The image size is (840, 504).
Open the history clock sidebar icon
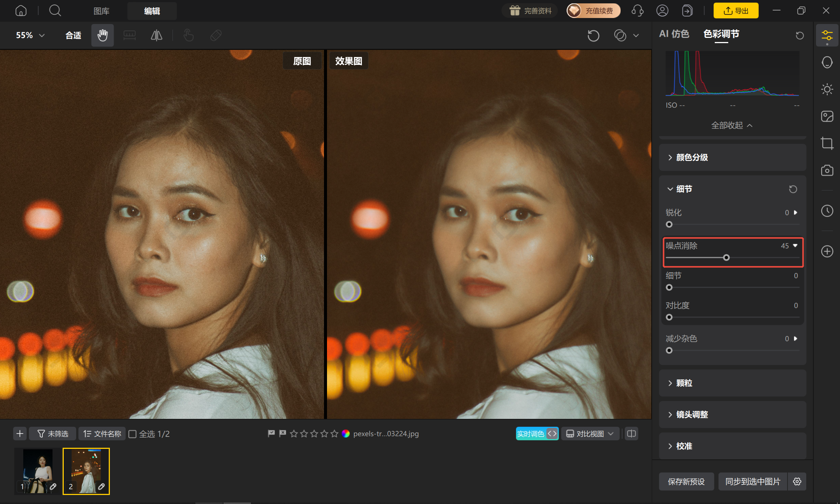click(827, 211)
